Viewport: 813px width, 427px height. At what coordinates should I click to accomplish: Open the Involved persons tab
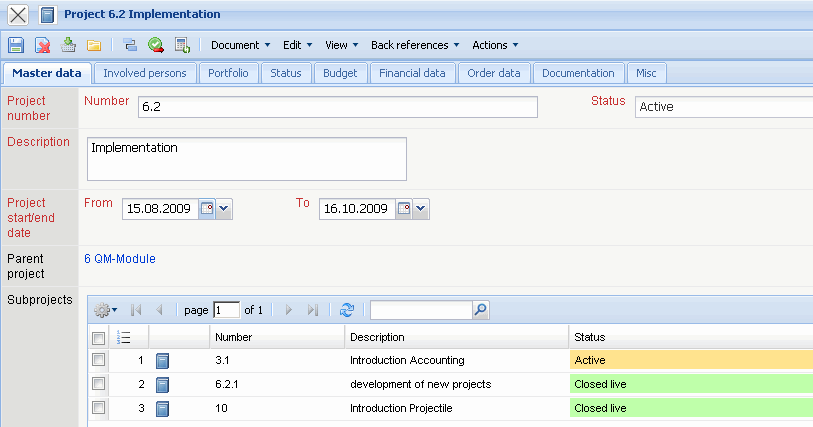coord(144,73)
